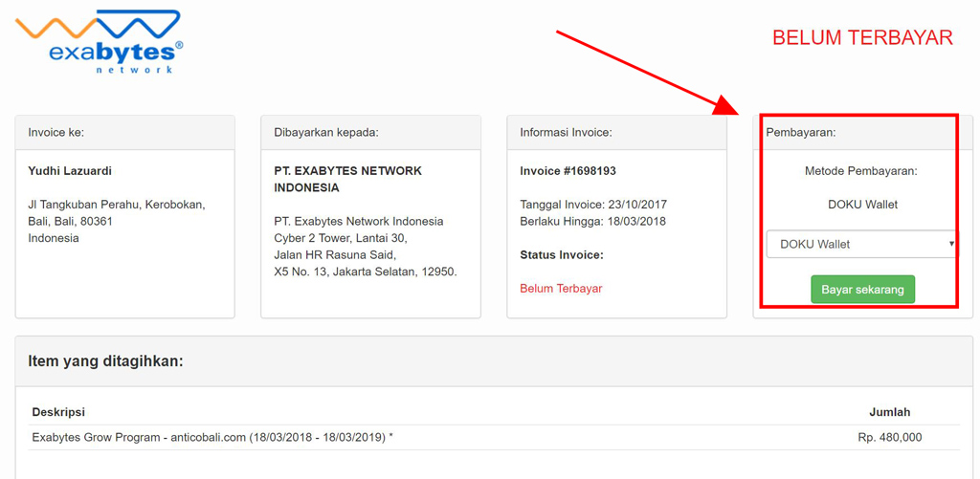Screen dimensions: 980x479
Task: Click the 'DOKU Wallet' text above the dropdown
Action: (862, 205)
